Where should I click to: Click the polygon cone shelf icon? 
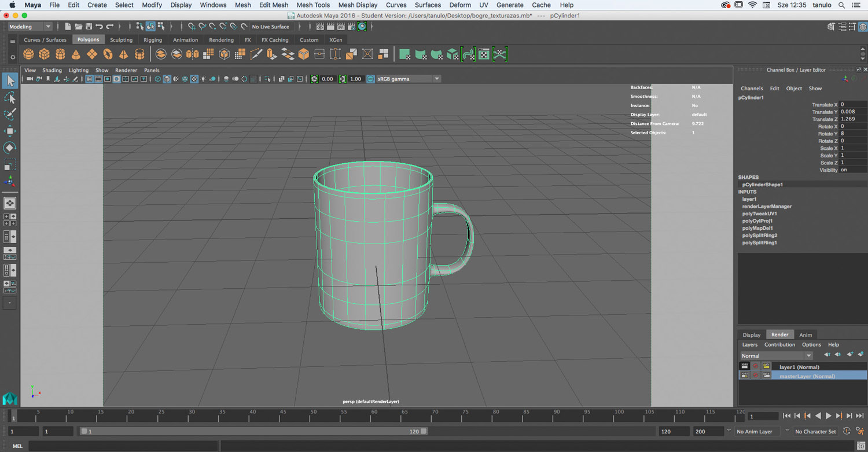[x=76, y=54]
